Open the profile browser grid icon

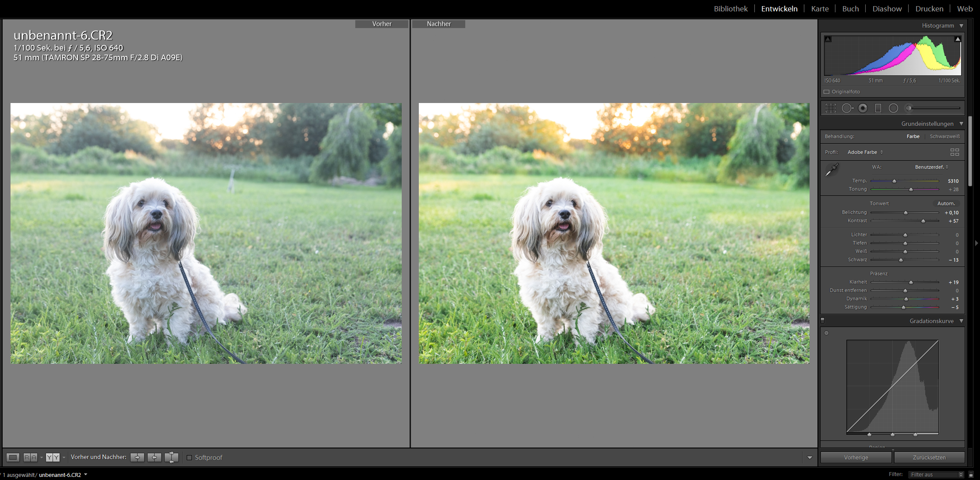pyautogui.click(x=955, y=152)
